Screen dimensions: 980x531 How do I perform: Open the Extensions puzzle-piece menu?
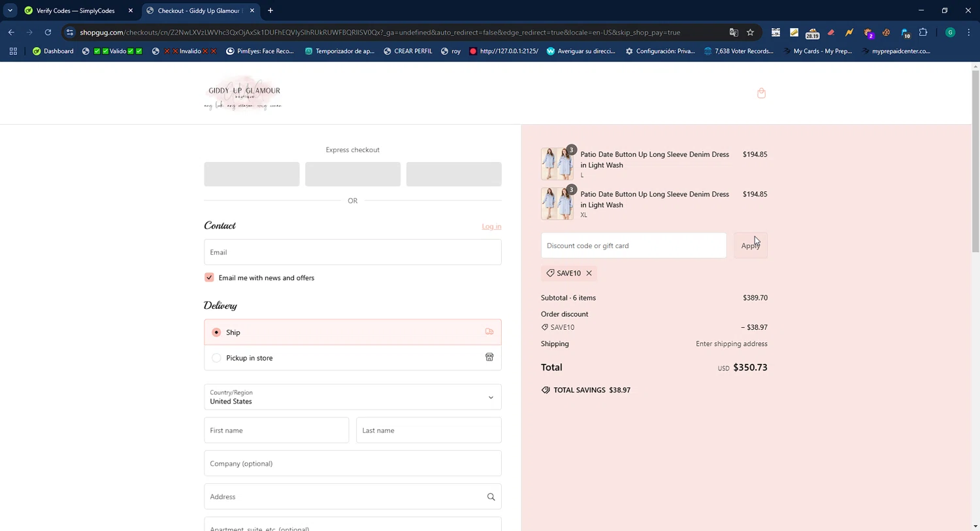click(923, 32)
